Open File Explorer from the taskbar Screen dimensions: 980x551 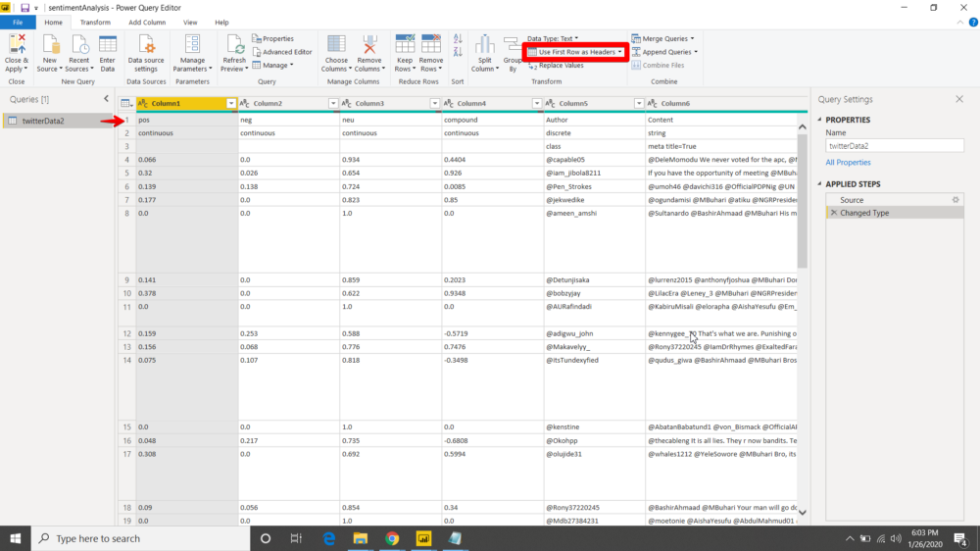click(360, 538)
